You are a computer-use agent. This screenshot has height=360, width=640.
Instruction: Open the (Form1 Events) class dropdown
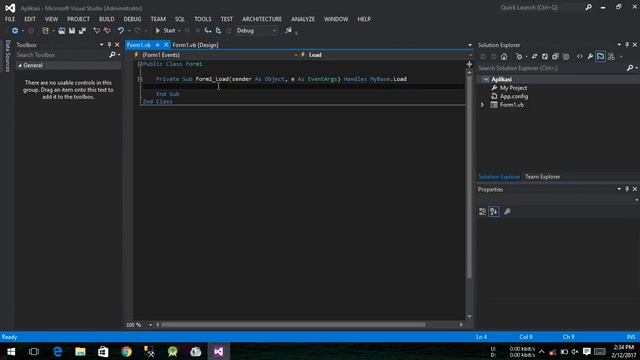[216, 55]
